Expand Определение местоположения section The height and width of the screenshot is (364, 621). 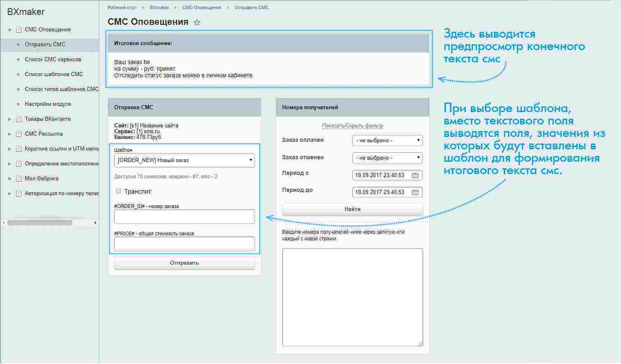tap(10, 164)
